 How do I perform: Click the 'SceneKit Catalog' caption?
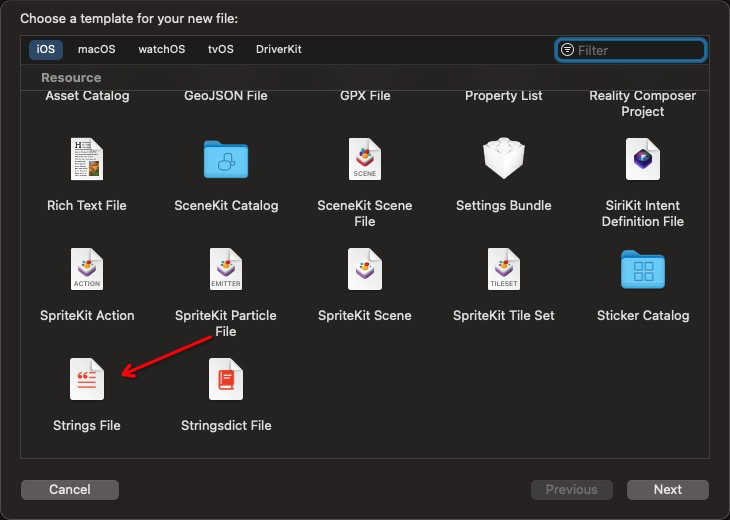pyautogui.click(x=226, y=206)
